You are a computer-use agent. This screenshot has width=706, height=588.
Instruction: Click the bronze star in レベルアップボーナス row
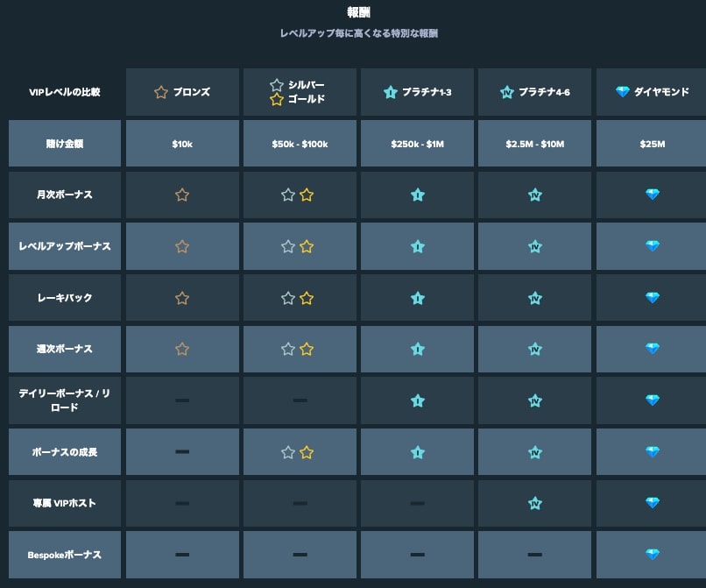tap(182, 247)
